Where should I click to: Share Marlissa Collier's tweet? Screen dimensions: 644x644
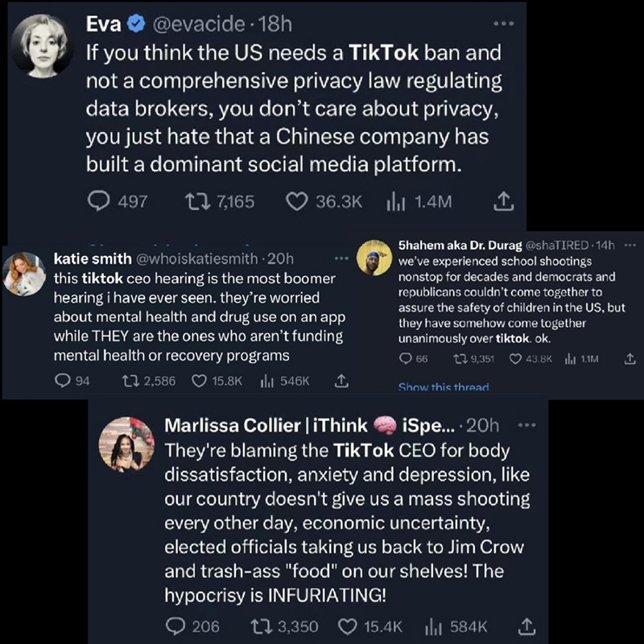[527, 625]
